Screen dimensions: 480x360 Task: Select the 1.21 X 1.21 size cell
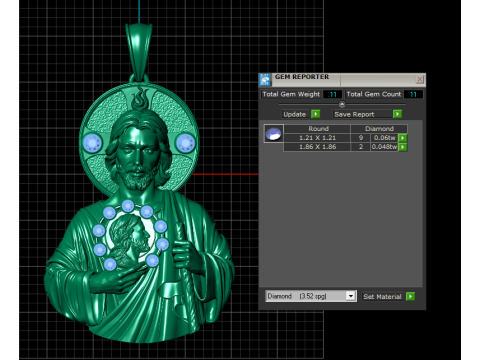[317, 138]
